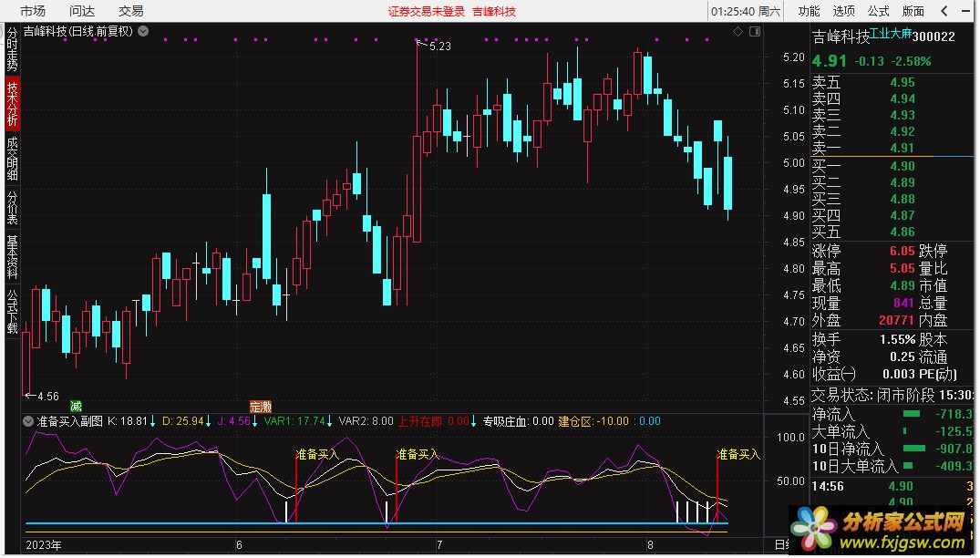Click the 净流入 green bar
Screen dimensions: 980x558
click(x=912, y=414)
